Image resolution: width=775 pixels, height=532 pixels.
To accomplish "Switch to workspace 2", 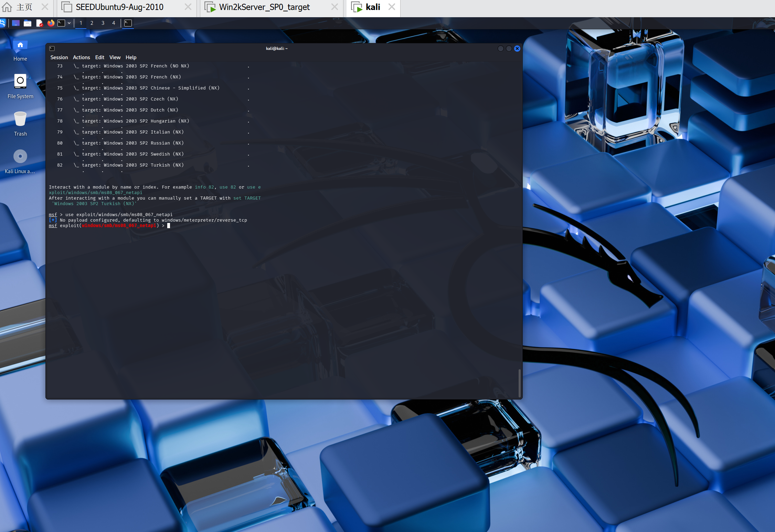I will point(92,23).
